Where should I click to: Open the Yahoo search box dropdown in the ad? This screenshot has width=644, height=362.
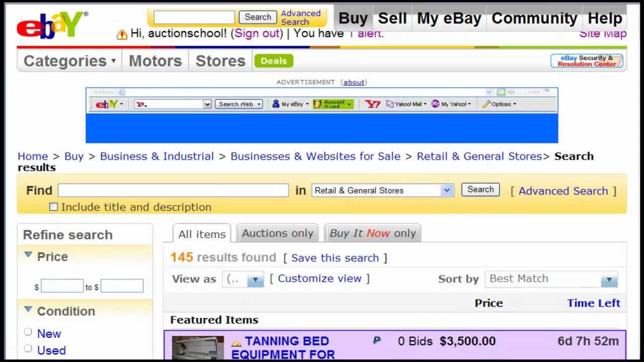pyautogui.click(x=207, y=104)
